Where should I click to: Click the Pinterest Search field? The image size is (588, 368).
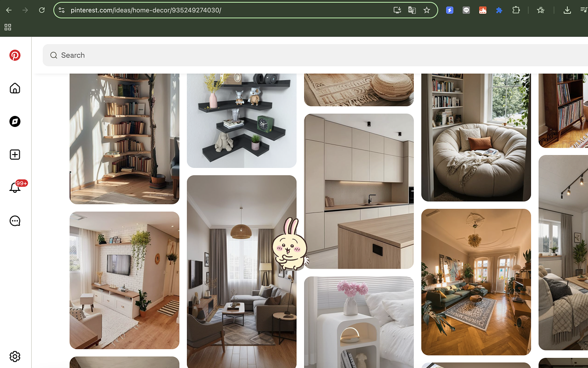[315, 55]
